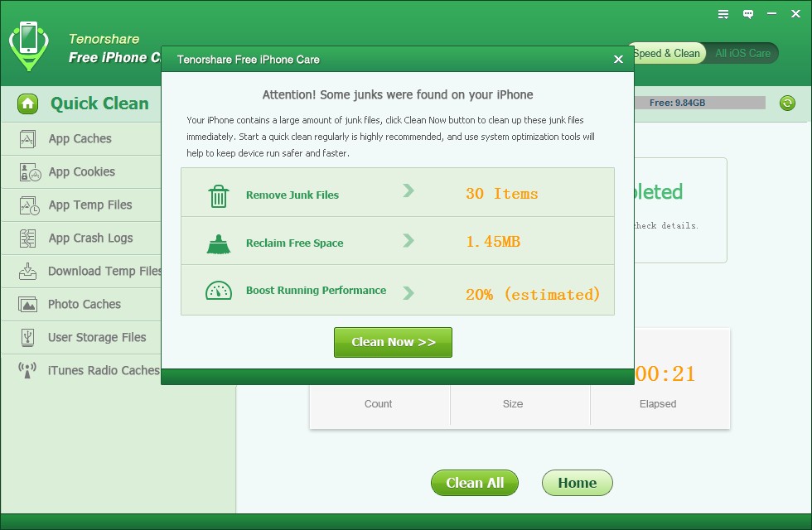Click the dialog title Tenorshare Free iPhone Care

coord(248,60)
